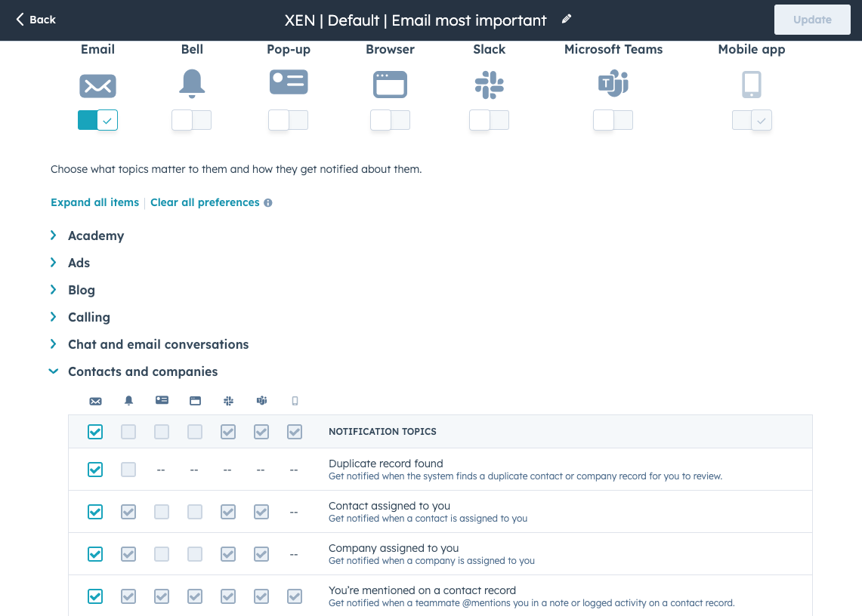Click the Slack logo icon

489,85
